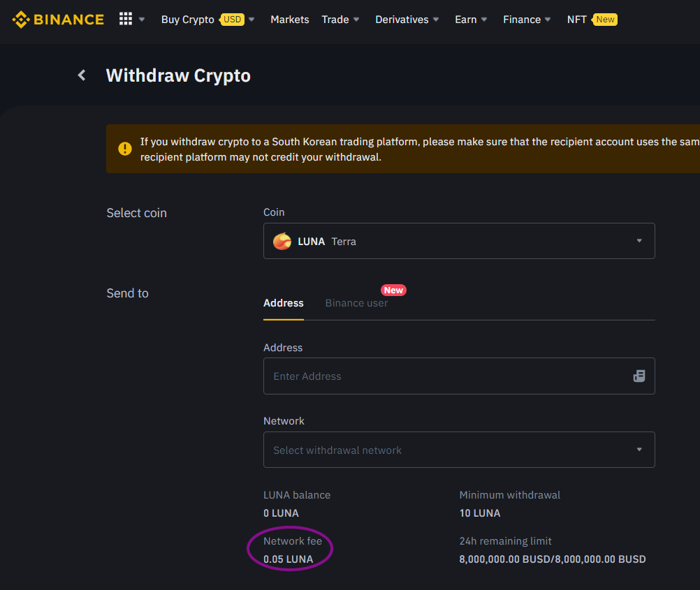Expand the coin dropdown arrow
The width and height of the screenshot is (700, 590).
(x=639, y=241)
